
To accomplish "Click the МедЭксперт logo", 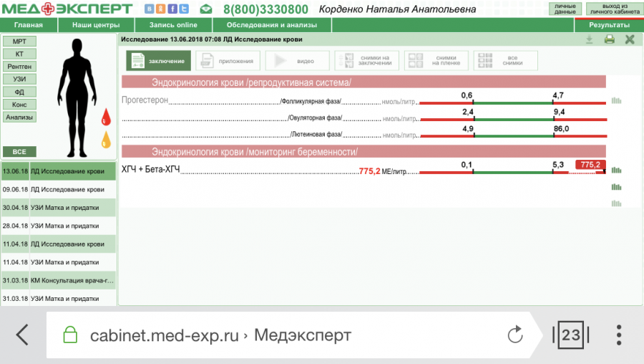I will pyautogui.click(x=67, y=9).
